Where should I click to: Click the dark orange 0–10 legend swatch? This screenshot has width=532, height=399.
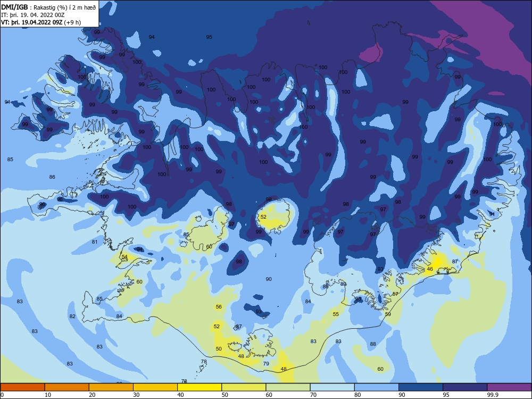pyautogui.click(x=22, y=387)
